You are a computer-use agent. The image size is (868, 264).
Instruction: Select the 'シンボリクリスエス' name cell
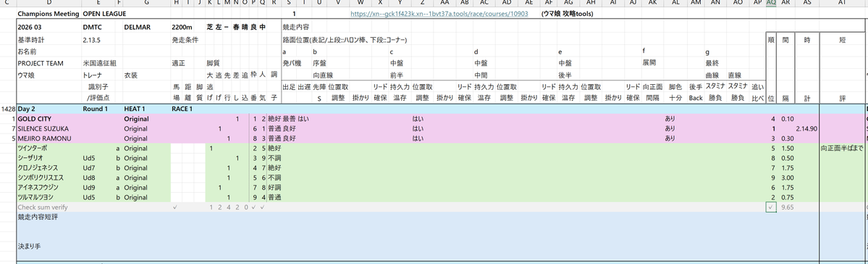(x=41, y=178)
